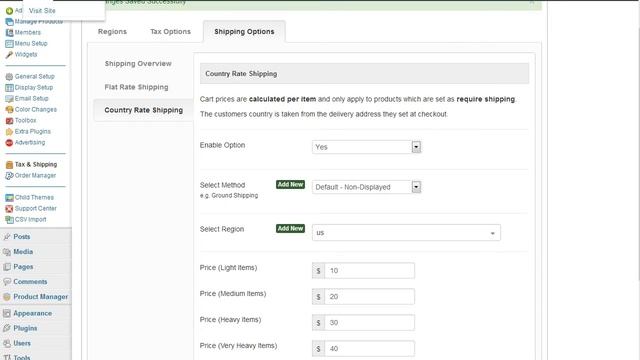640x360 pixels.
Task: Open the CSV Import link
Action: tap(31, 220)
